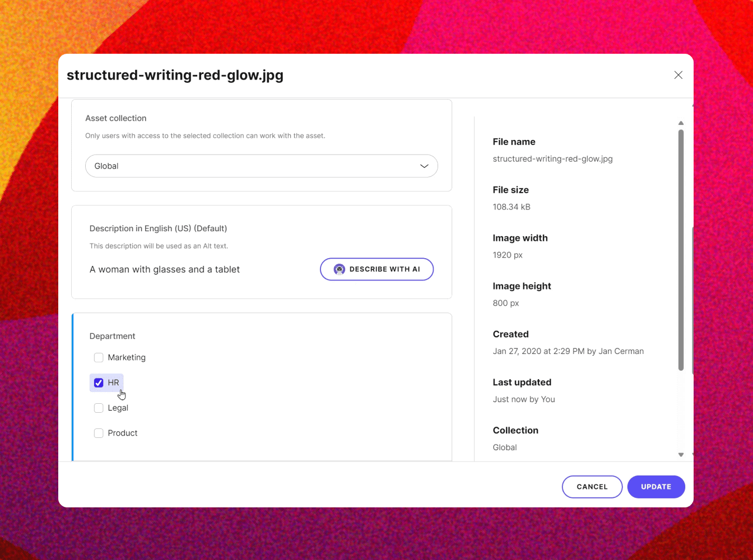Click the AI robot icon in Describe button

339,269
